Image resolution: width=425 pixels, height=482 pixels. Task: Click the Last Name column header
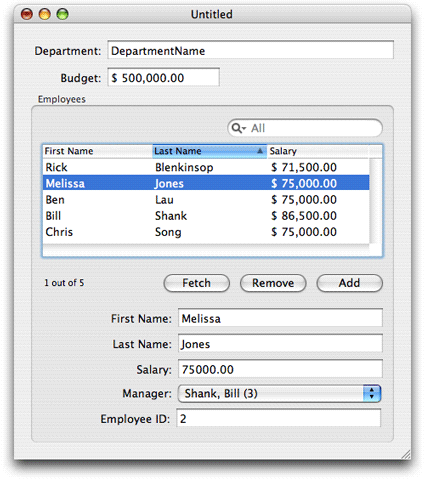pos(210,151)
